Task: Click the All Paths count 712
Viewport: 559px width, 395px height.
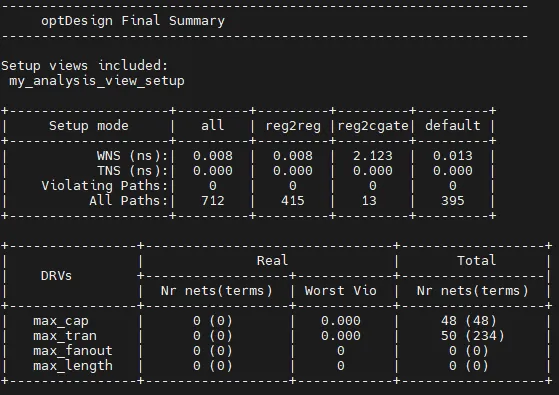Action: click(x=213, y=201)
